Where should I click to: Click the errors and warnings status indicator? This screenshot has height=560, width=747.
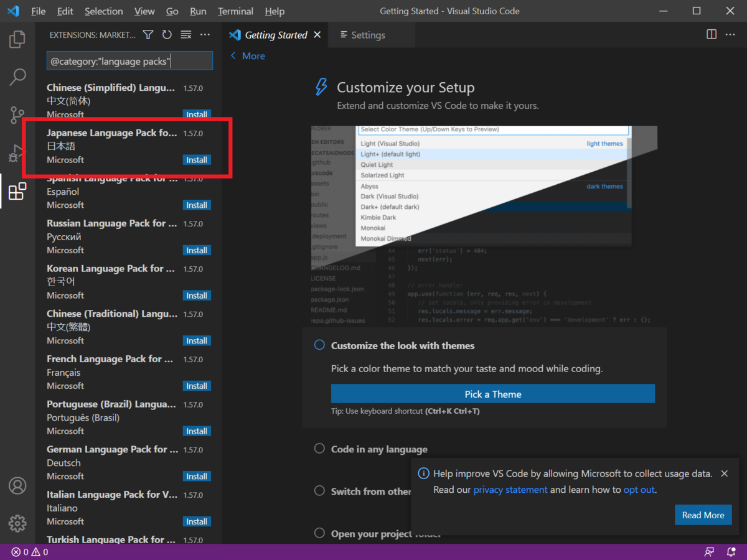pos(30,552)
